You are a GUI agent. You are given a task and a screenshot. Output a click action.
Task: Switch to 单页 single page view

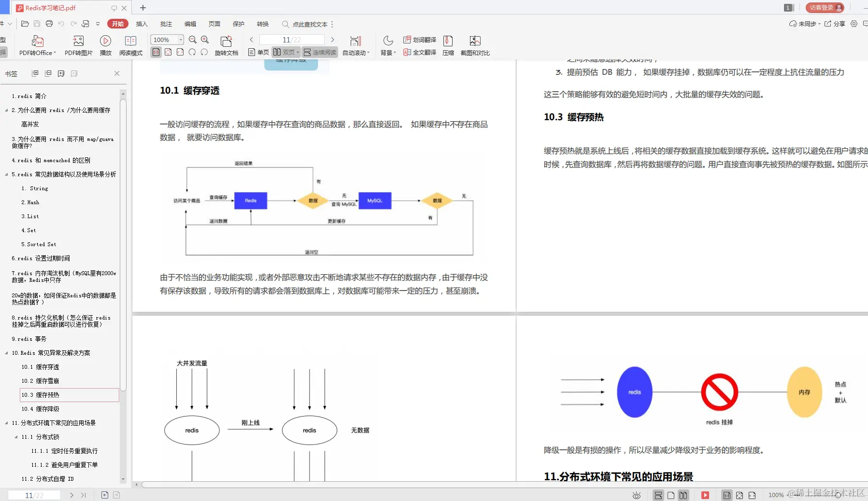click(x=258, y=52)
